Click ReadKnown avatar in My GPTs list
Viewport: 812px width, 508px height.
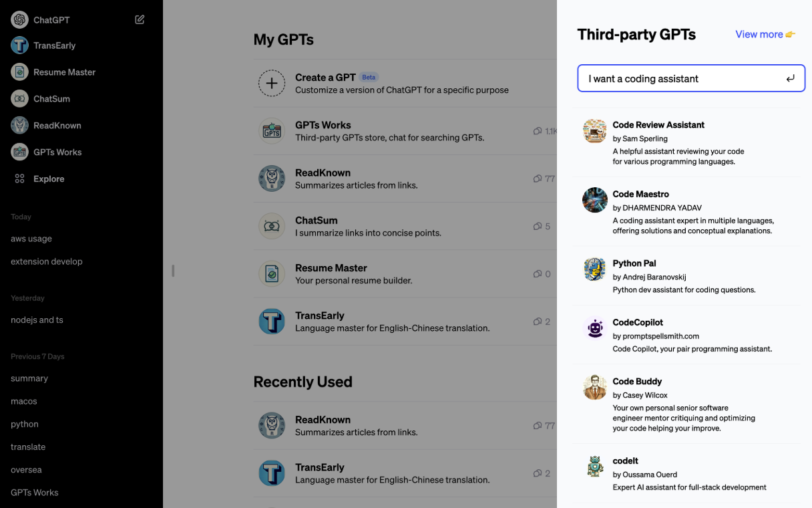pos(272,178)
